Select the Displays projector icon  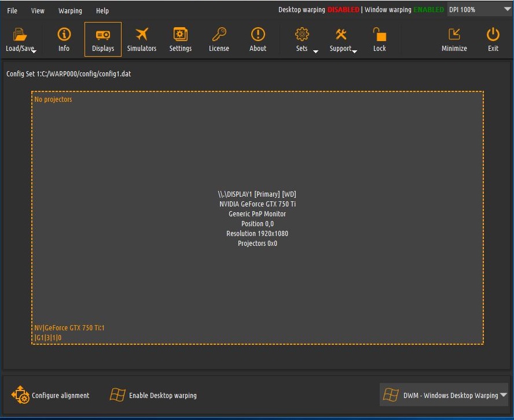[103, 35]
